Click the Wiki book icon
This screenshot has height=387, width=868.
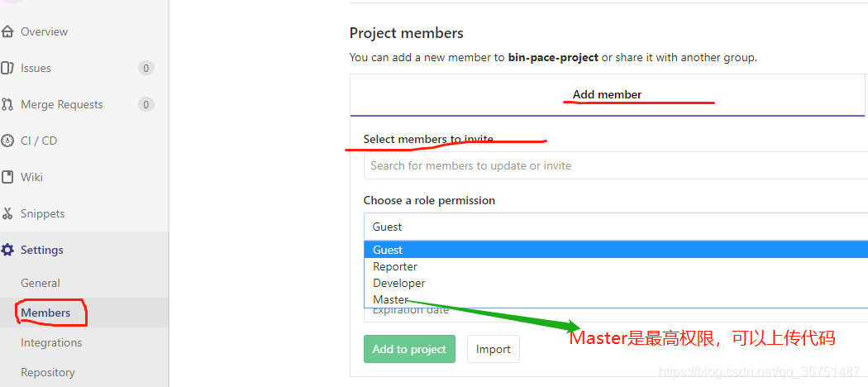pyautogui.click(x=7, y=177)
